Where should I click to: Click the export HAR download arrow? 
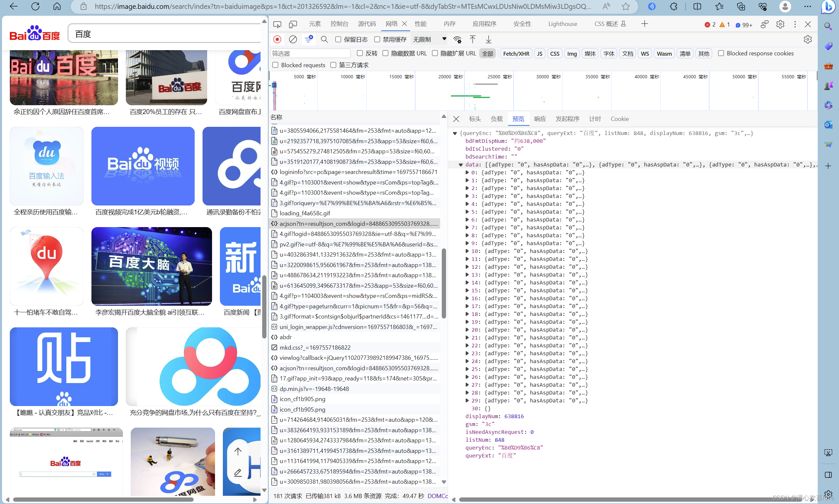[x=488, y=39]
